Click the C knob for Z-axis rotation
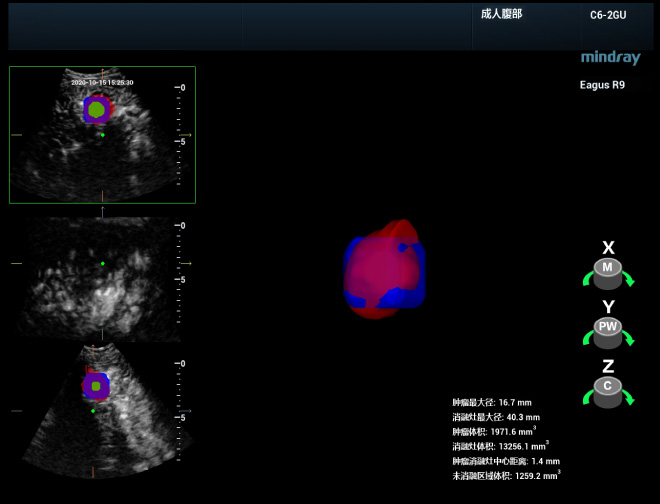 [608, 386]
